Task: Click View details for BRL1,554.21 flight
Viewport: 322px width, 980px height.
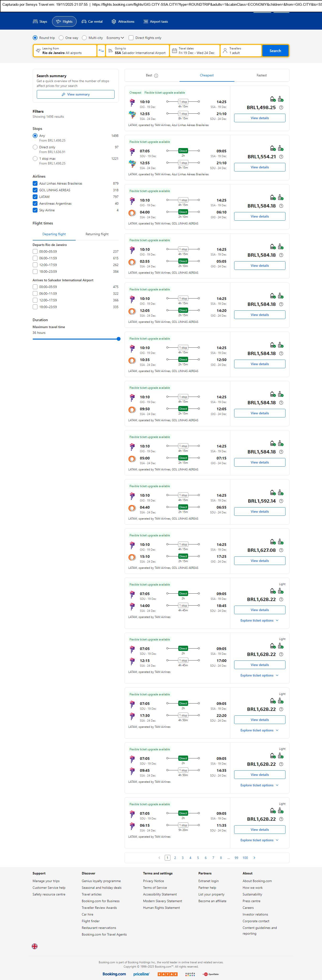Action: click(x=260, y=167)
